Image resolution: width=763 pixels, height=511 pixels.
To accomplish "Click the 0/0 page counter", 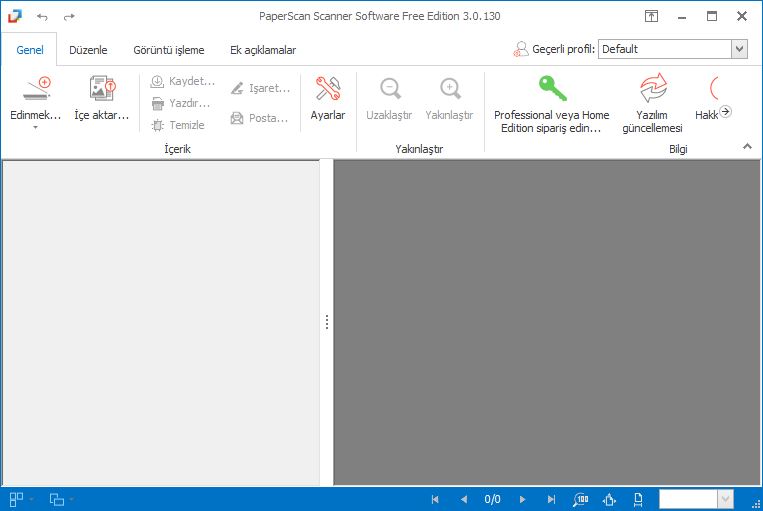I will 492,499.
